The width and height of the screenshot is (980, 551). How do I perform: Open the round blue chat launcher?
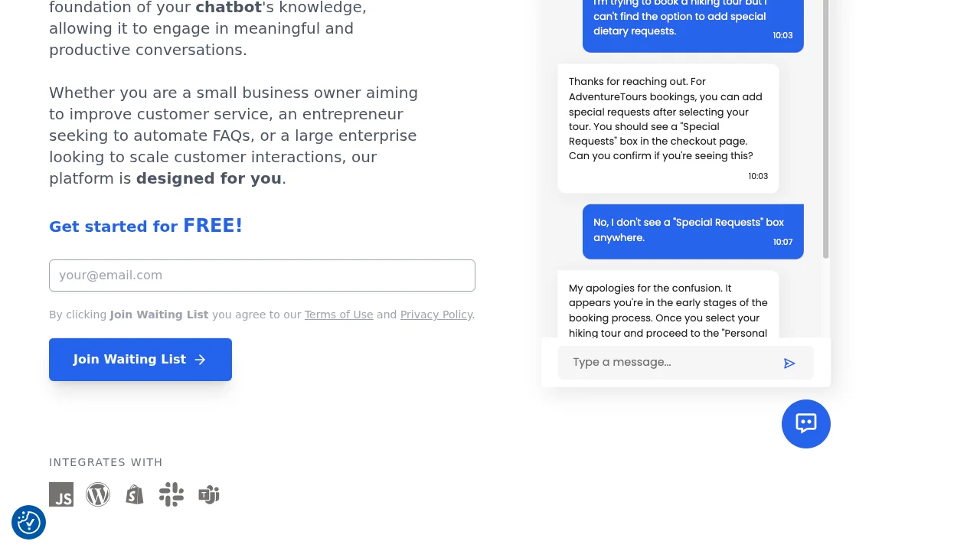point(805,423)
